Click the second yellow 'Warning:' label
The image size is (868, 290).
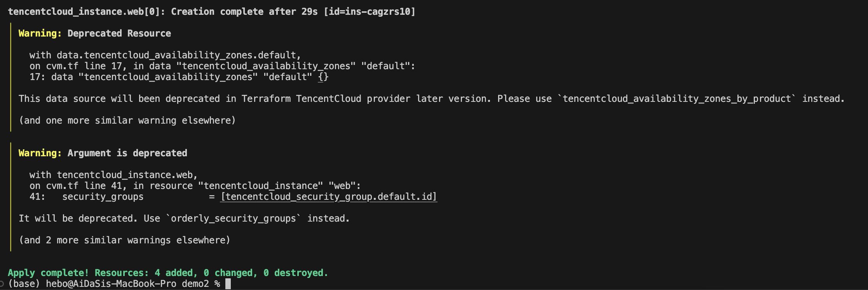tap(40, 153)
